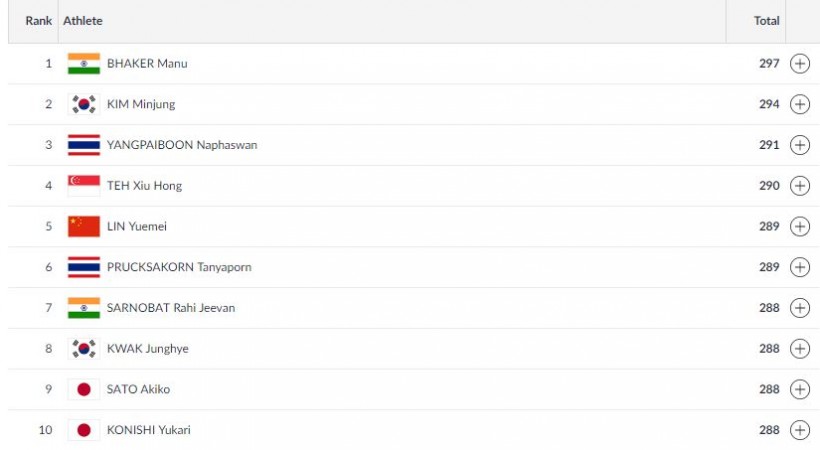Viewport: 820px width, 450px height.
Task: Sort by the Rank column header
Action: 39,21
